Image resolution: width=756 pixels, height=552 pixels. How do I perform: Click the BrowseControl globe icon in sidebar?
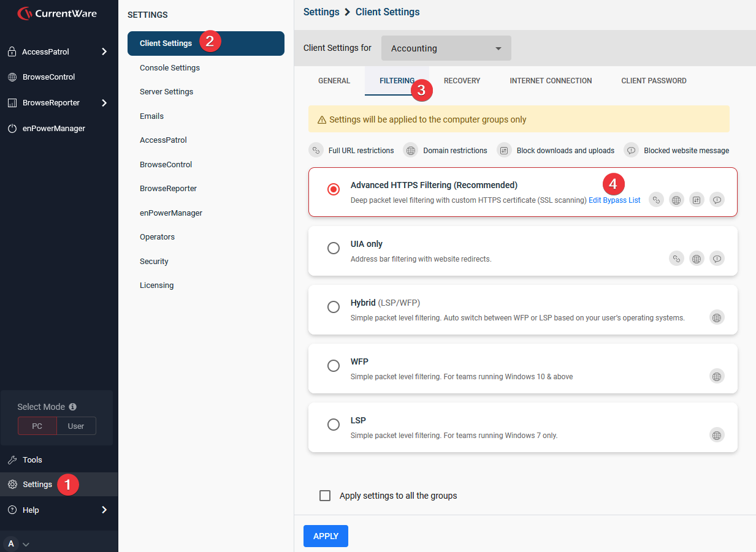pos(12,77)
